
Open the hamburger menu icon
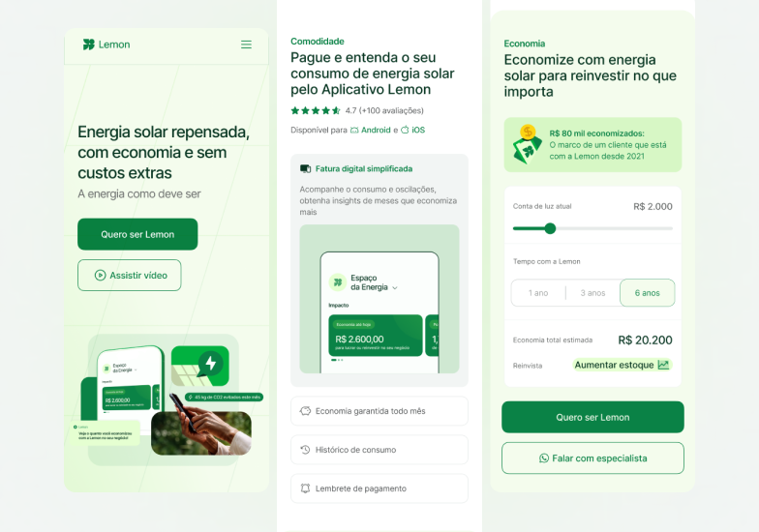pyautogui.click(x=246, y=44)
